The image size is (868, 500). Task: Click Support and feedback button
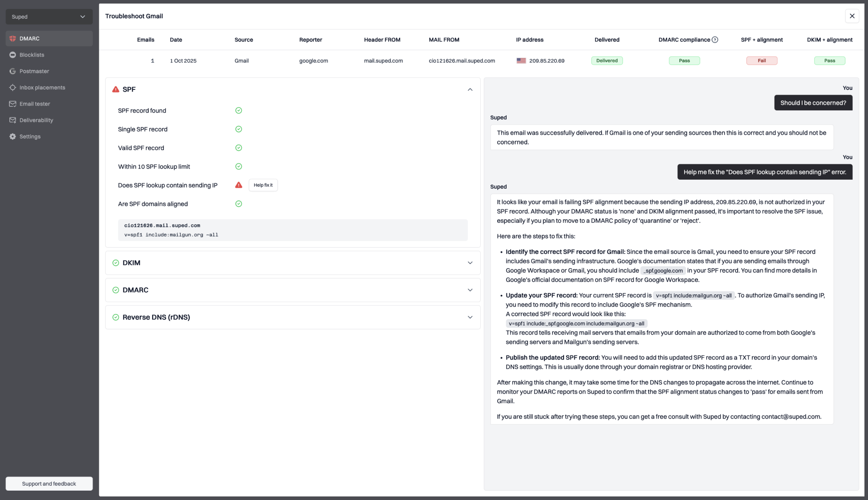(49, 484)
